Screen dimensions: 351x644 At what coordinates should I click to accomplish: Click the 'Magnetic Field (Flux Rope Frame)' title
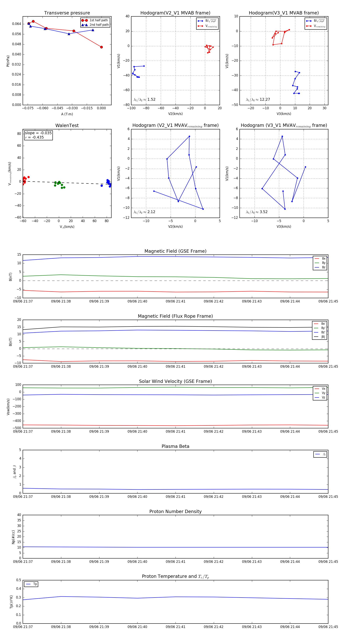pyautogui.click(x=175, y=316)
